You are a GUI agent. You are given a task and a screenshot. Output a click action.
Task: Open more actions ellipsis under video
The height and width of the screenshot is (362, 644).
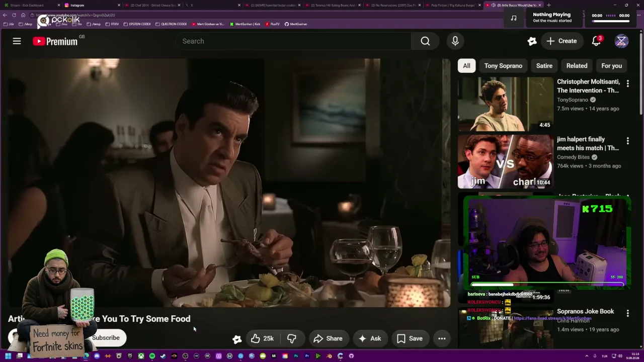[442, 339]
